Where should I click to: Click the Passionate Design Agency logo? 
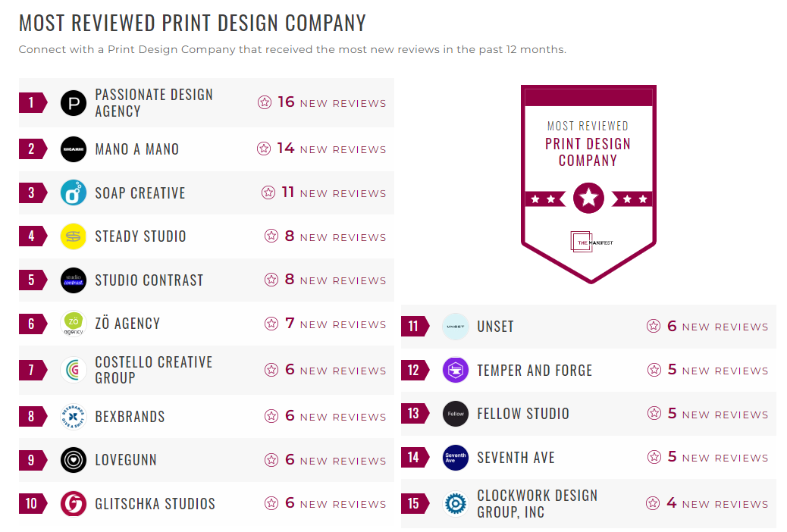tap(73, 102)
